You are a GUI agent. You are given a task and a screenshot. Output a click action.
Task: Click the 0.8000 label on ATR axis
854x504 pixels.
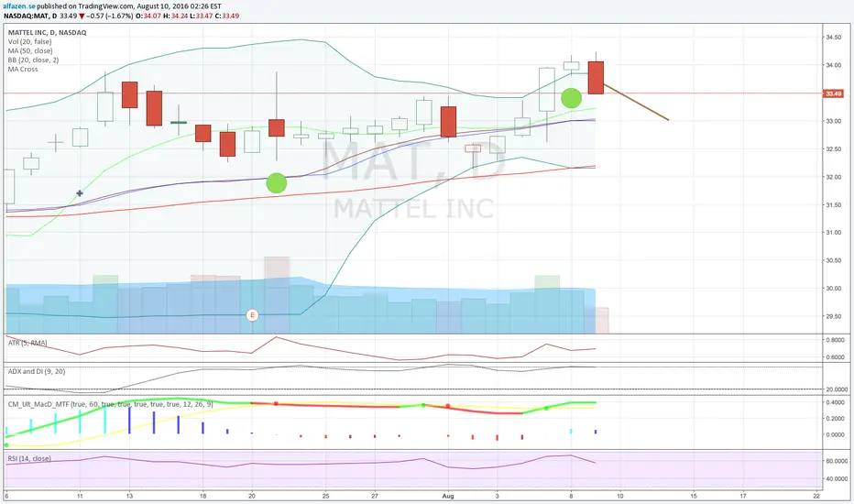tap(836, 339)
